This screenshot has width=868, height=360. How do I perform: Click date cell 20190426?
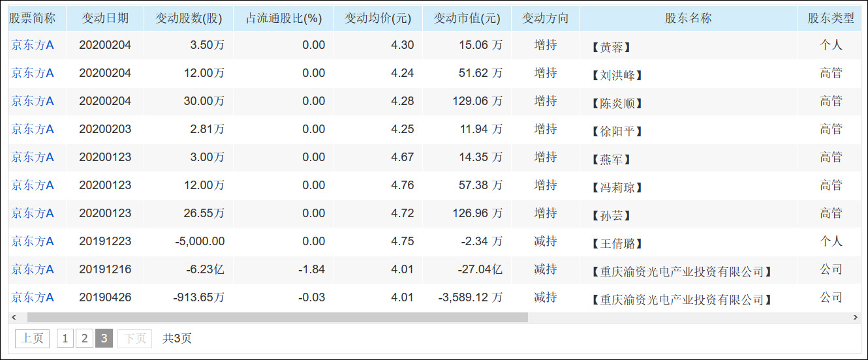[x=105, y=297]
